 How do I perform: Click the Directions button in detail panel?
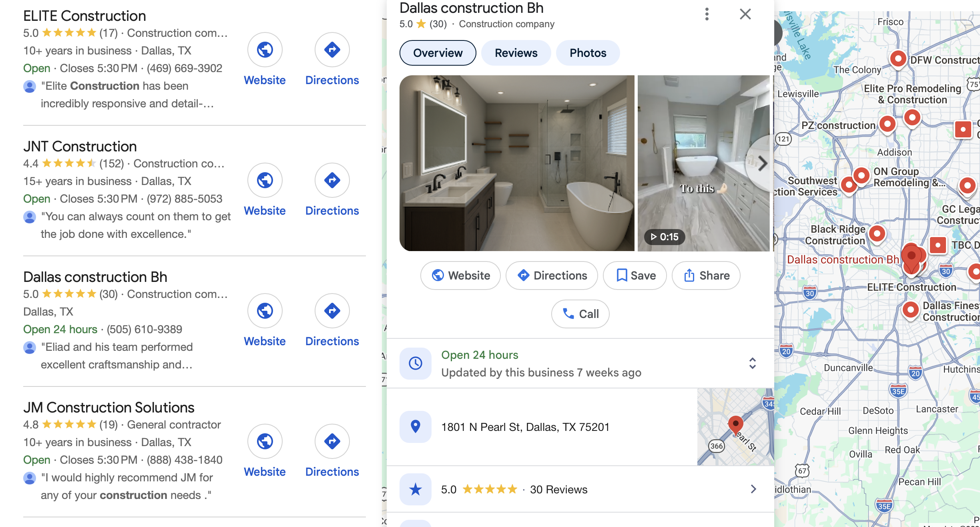[552, 276]
